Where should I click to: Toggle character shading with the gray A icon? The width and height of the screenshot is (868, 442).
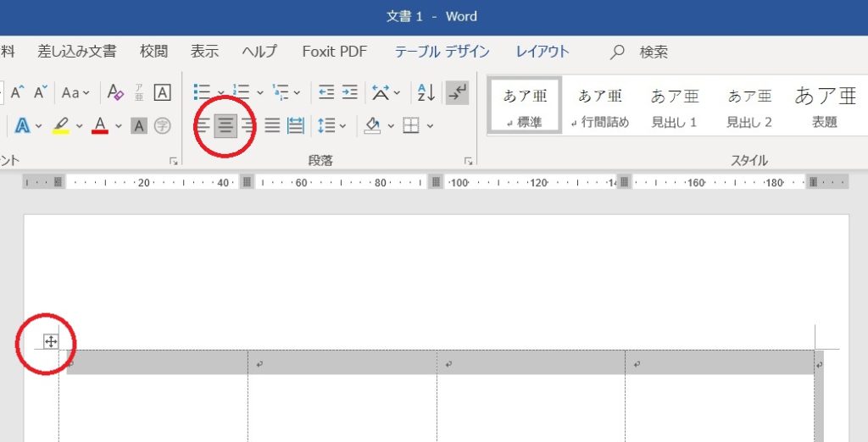point(139,126)
